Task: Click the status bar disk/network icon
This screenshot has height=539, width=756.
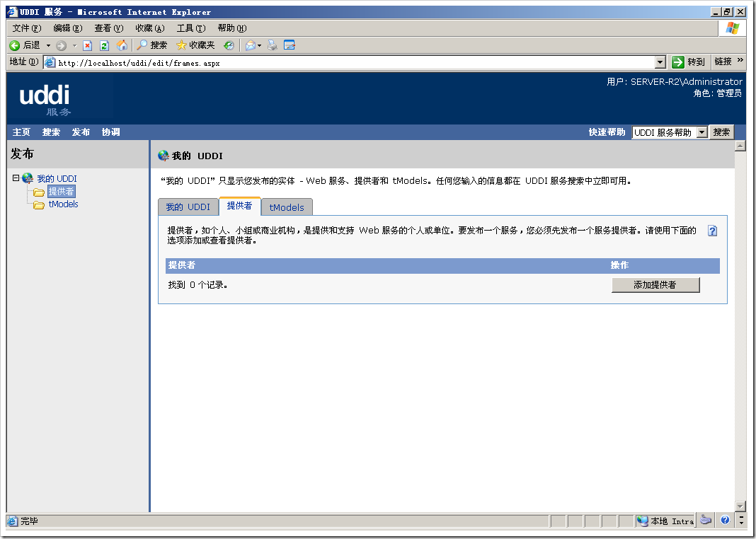Action: coord(705,520)
